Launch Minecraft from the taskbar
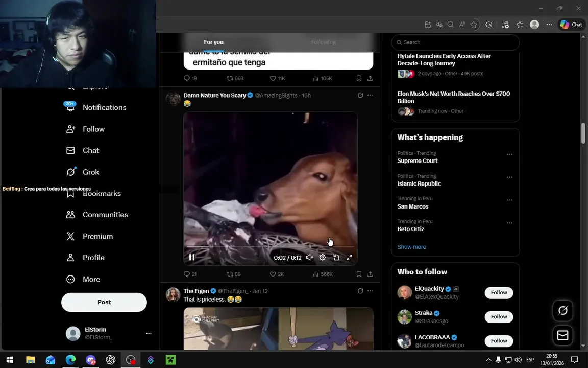Viewport: 588px width, 368px height. coord(170,360)
